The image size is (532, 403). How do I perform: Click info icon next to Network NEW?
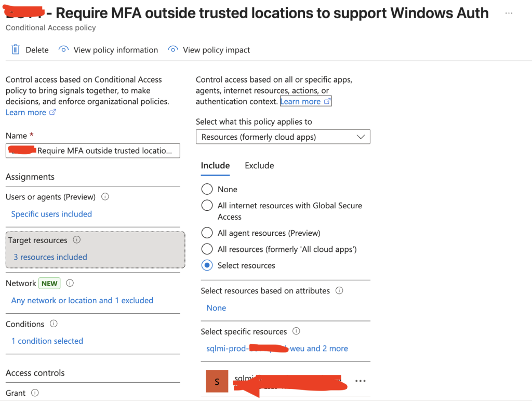click(70, 283)
